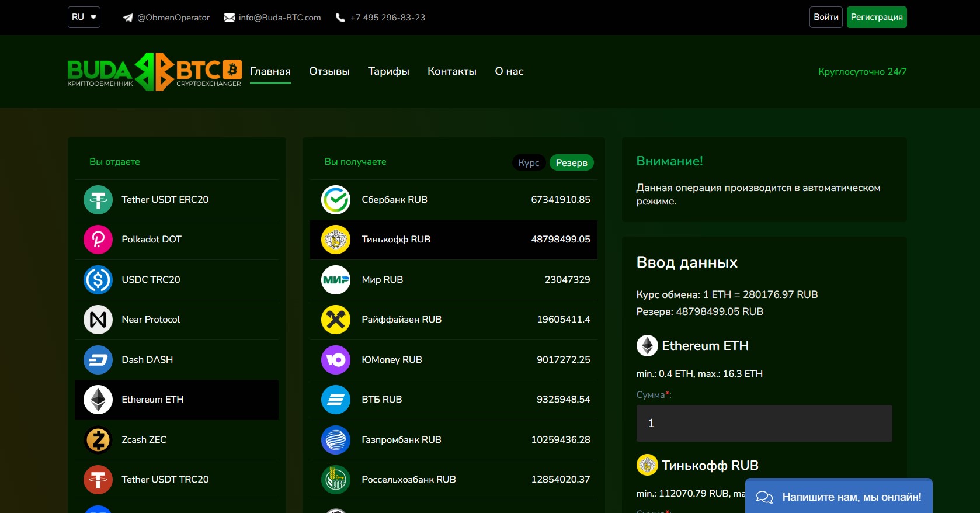Open the О нас page
Image resolution: width=980 pixels, height=513 pixels.
[509, 71]
